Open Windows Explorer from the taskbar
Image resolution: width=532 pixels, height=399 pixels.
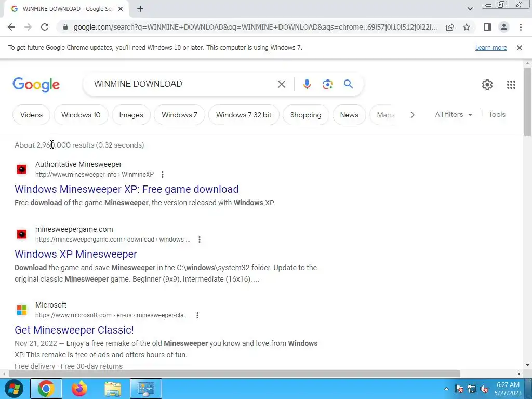tap(113, 389)
